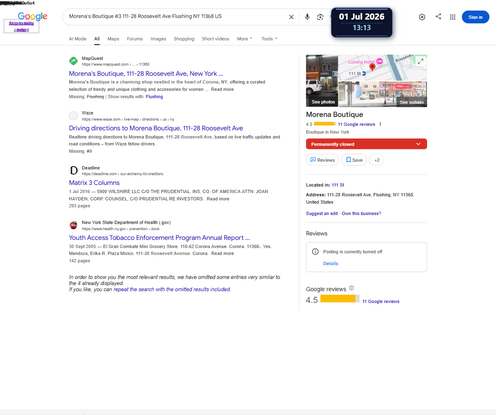Click the Waze favicon
This screenshot has width=500, height=415.
pyautogui.click(x=73, y=116)
